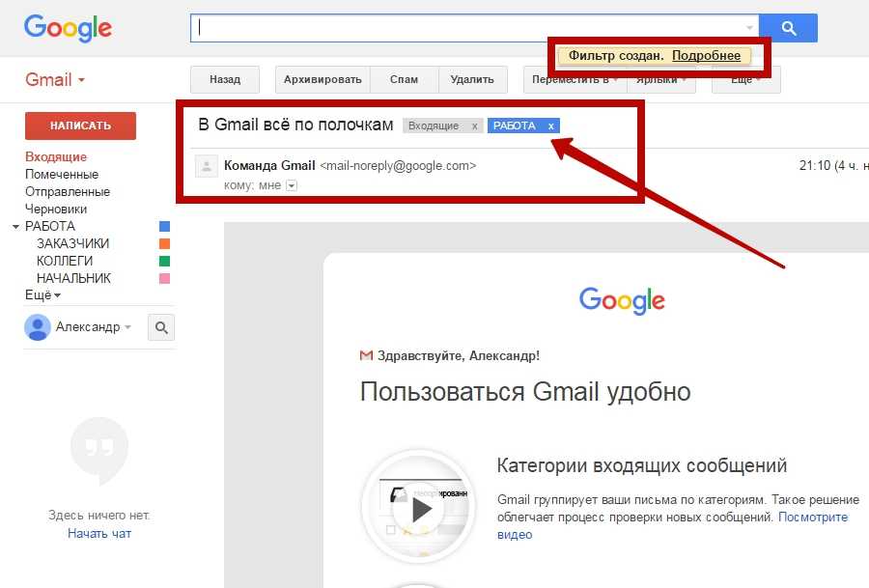Open the contact search magnifier beside Александр

coord(161,327)
